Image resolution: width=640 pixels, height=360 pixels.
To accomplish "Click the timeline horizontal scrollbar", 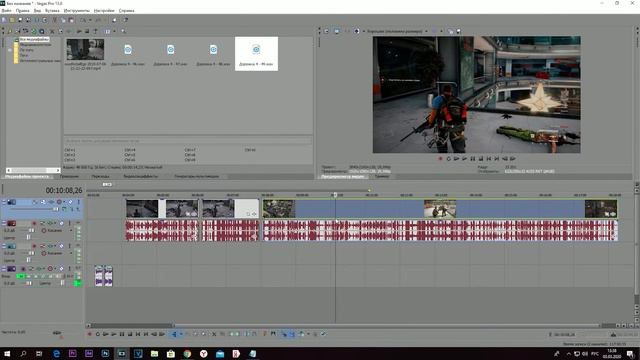I will click(132, 326).
